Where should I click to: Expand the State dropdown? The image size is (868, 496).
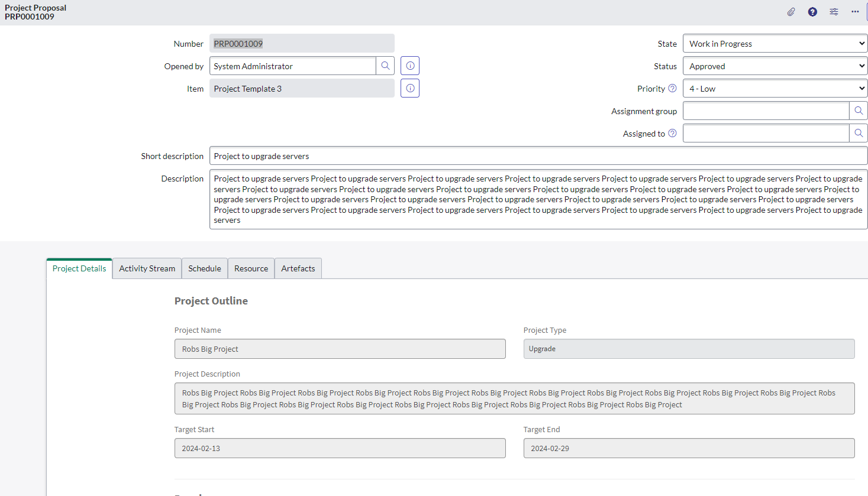pos(775,43)
